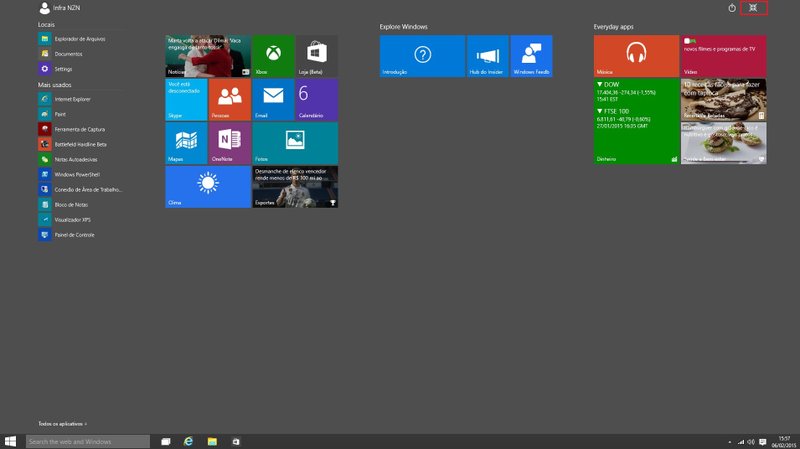The width and height of the screenshot is (800, 449).
Task: Click the volume icon in system tray
Action: pos(751,442)
